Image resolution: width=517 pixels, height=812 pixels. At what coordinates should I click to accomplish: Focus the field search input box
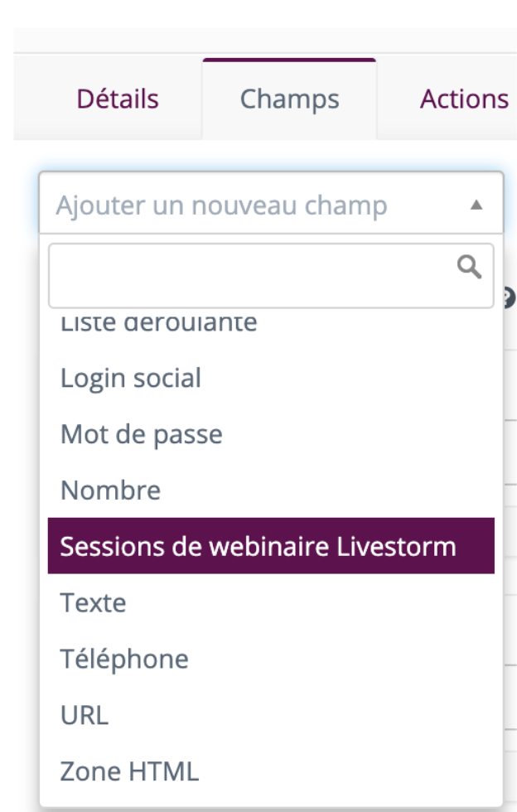(271, 276)
